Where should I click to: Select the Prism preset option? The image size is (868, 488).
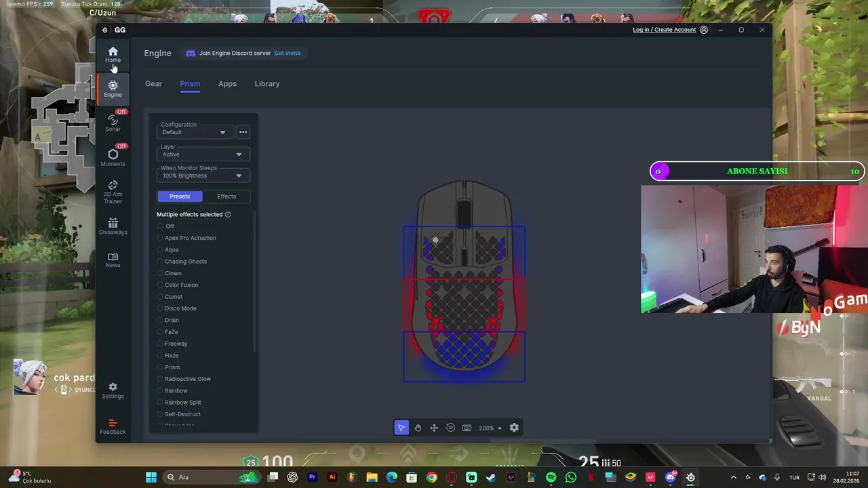pyautogui.click(x=168, y=367)
